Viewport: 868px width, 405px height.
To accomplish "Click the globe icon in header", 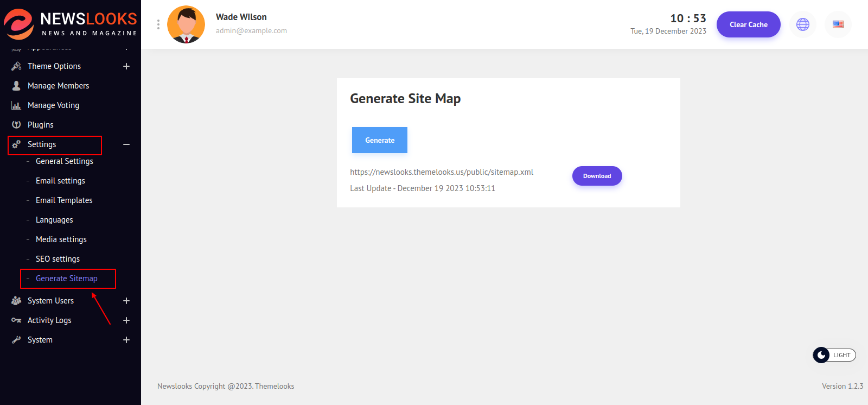I will coord(802,24).
